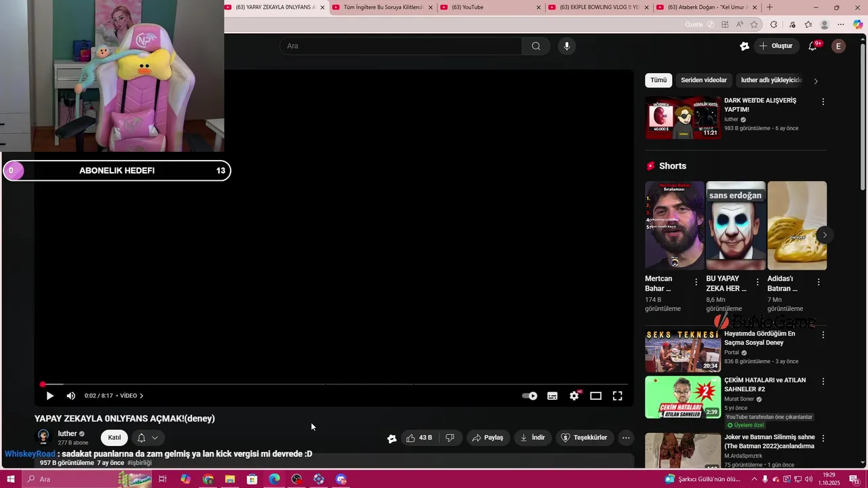Click the YouTube search magnifier button
The width and height of the screenshot is (868, 488).
click(536, 46)
